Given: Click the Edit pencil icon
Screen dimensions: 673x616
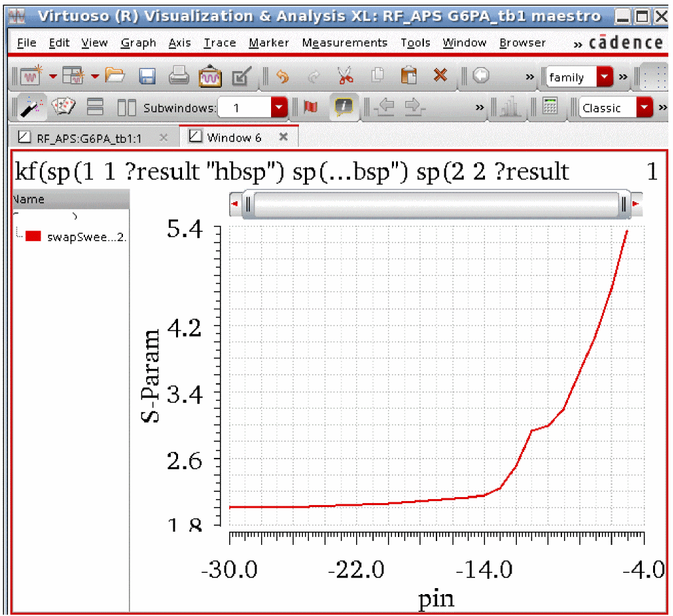Looking at the screenshot, I should (240, 76).
